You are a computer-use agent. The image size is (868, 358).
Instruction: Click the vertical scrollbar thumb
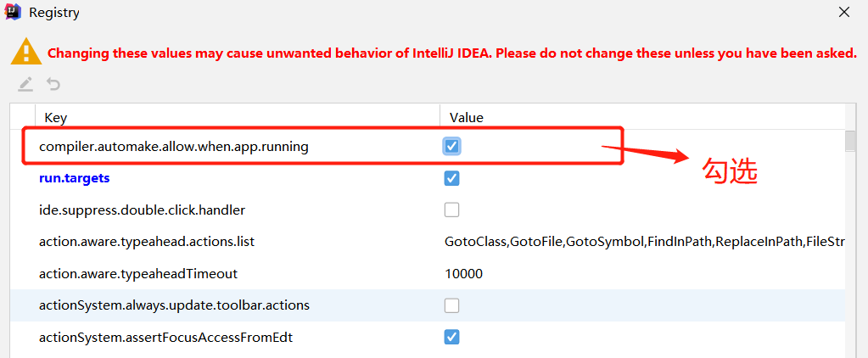point(850,140)
